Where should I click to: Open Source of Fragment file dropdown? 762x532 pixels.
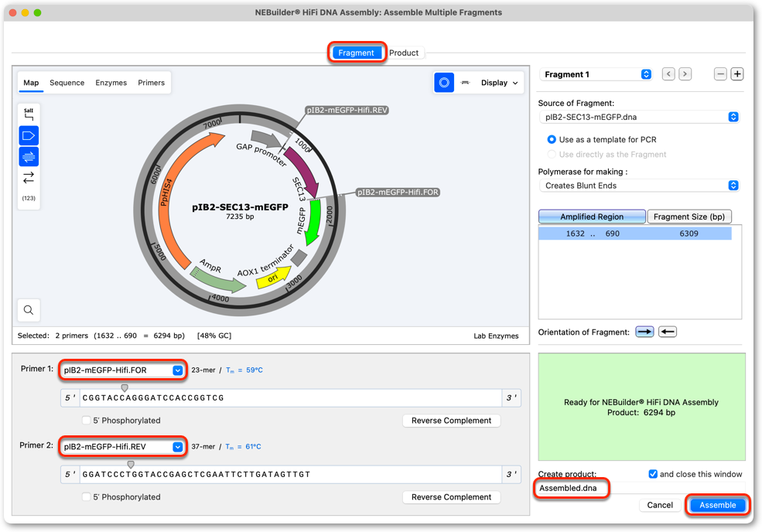click(x=639, y=117)
